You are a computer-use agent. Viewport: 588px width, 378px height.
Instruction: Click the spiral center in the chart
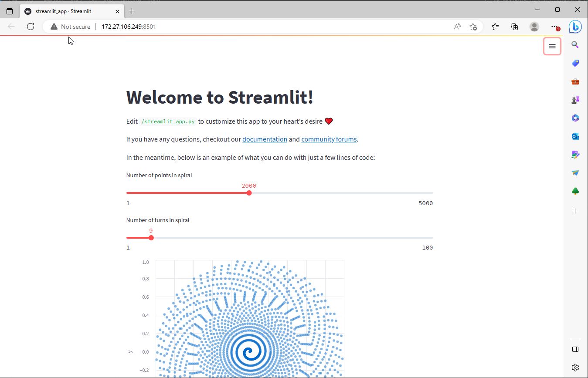[249, 352]
